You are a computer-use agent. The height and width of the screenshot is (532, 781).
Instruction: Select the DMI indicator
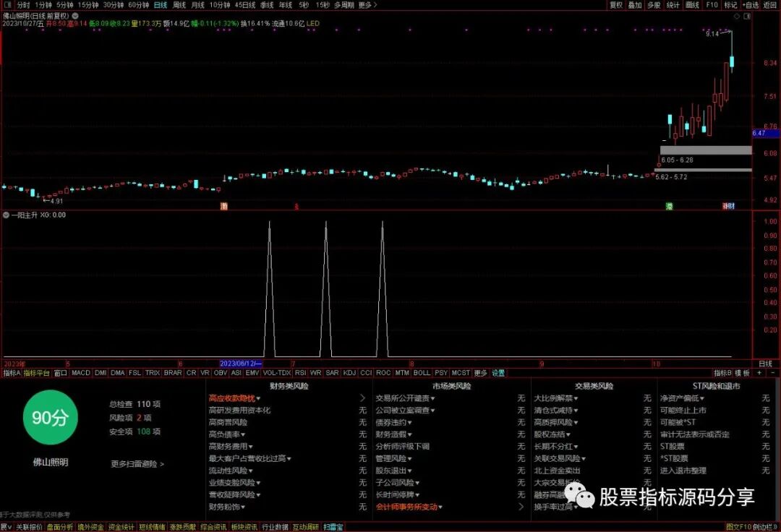pos(101,373)
